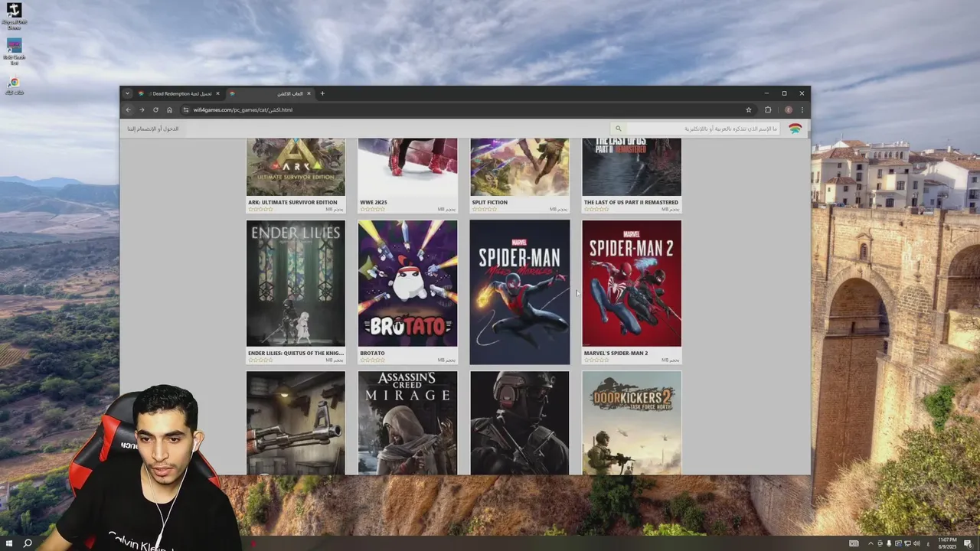This screenshot has height=551, width=980.
Task: Go back using the browser back arrow
Action: click(x=129, y=109)
